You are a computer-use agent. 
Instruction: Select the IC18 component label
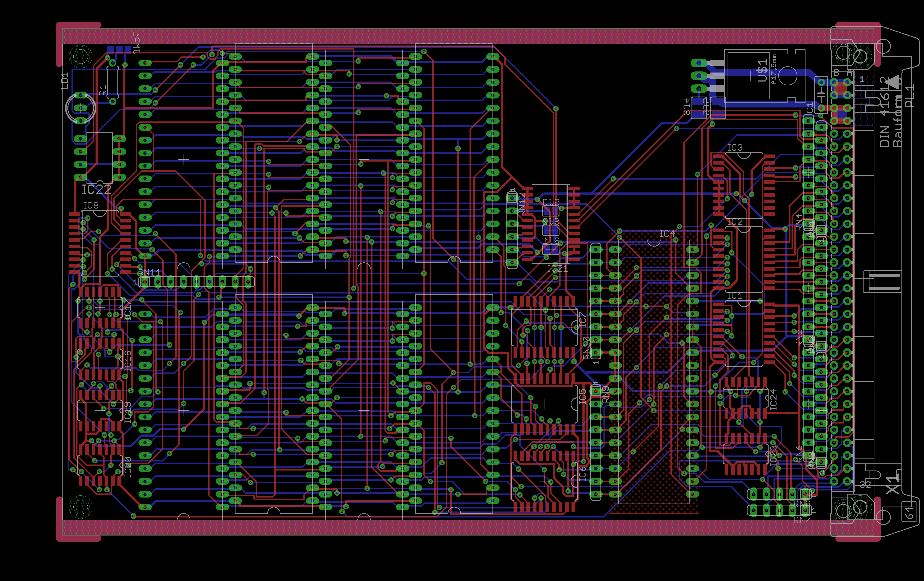pyautogui.click(x=128, y=360)
